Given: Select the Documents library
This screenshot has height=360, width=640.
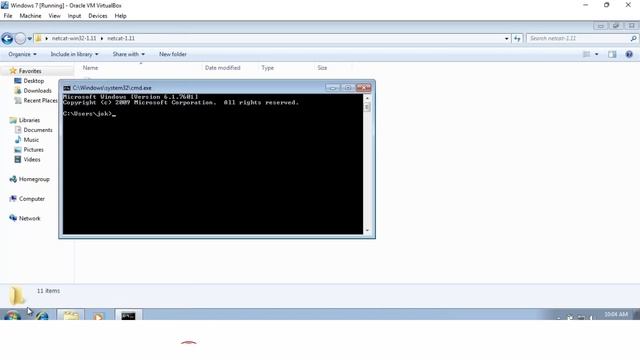Looking at the screenshot, I should (38, 130).
